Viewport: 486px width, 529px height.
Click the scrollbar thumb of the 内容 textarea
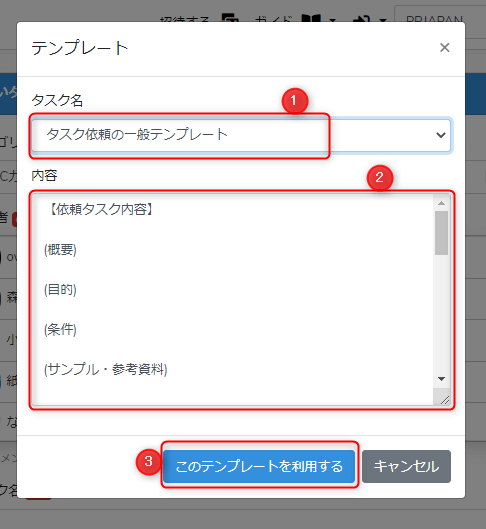(x=441, y=233)
